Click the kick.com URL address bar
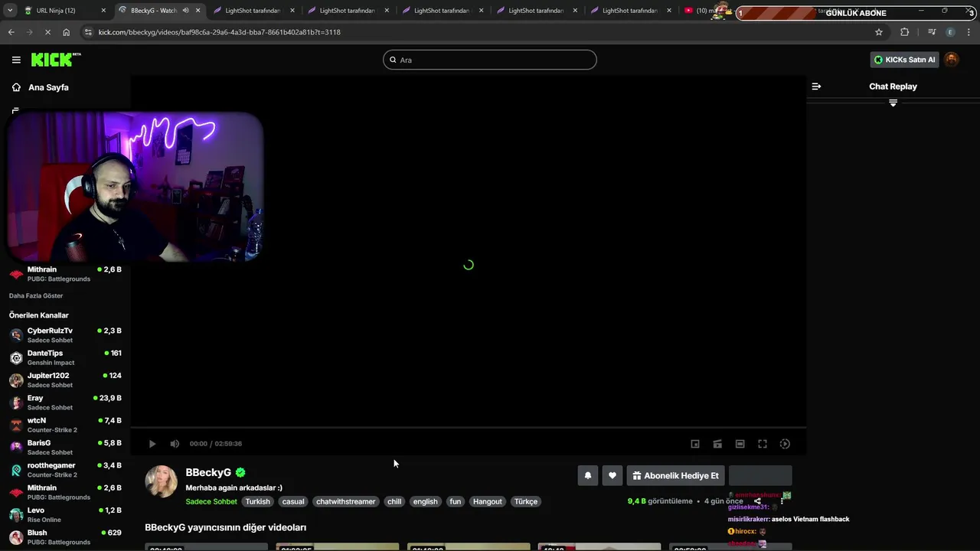The height and width of the screenshot is (551, 980). pos(475,32)
